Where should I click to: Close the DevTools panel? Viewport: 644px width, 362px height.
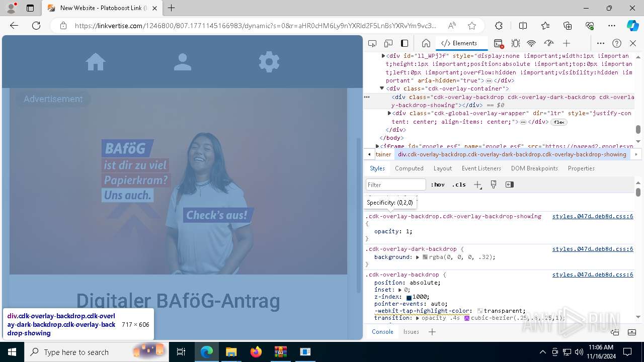tap(633, 43)
